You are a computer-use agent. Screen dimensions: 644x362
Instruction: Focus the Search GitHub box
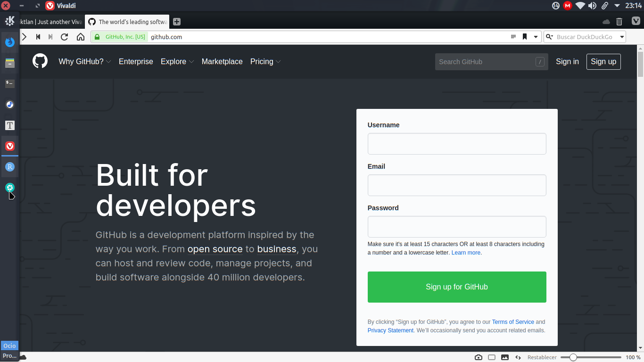[492, 62]
